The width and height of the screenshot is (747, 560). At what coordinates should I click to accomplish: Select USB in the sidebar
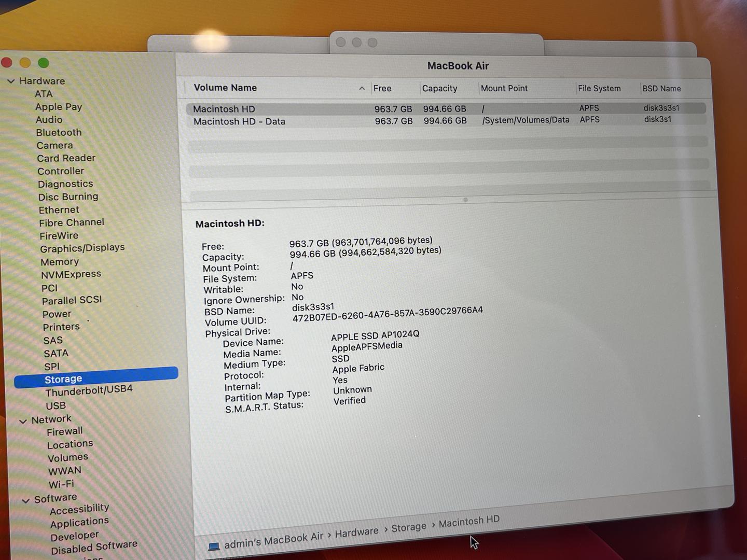[x=56, y=406]
